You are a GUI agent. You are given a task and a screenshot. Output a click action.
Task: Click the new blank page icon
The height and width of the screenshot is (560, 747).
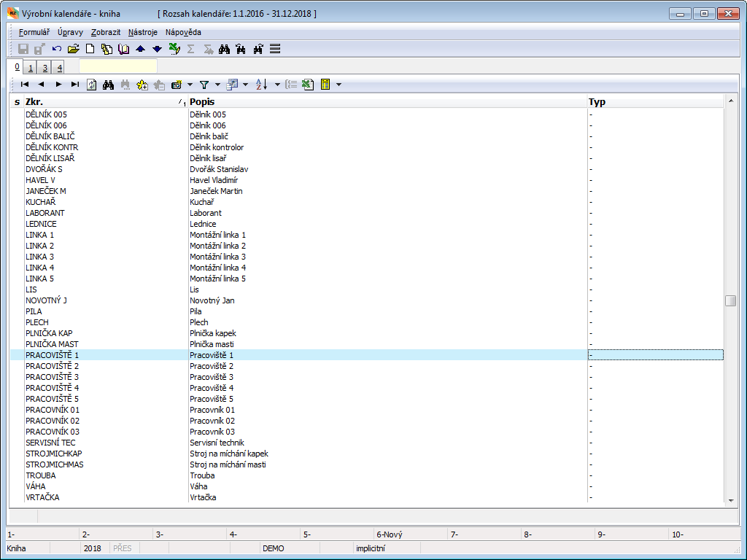(90, 49)
